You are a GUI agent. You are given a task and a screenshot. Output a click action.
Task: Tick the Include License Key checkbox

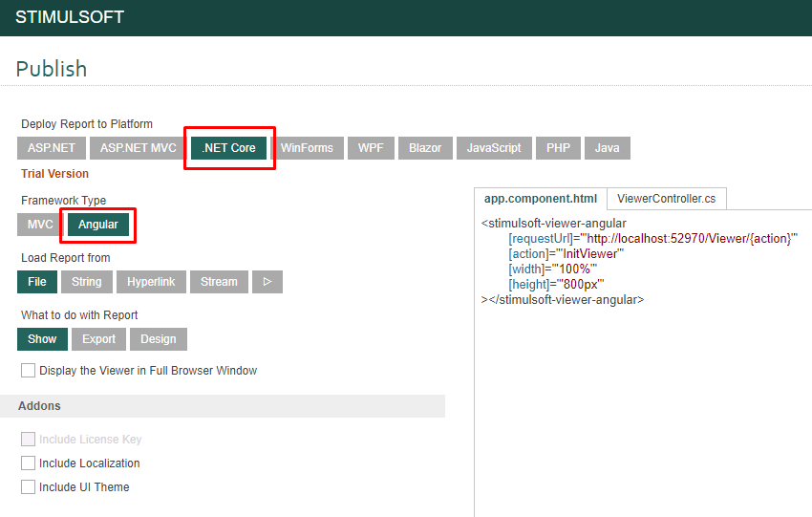pos(28,440)
